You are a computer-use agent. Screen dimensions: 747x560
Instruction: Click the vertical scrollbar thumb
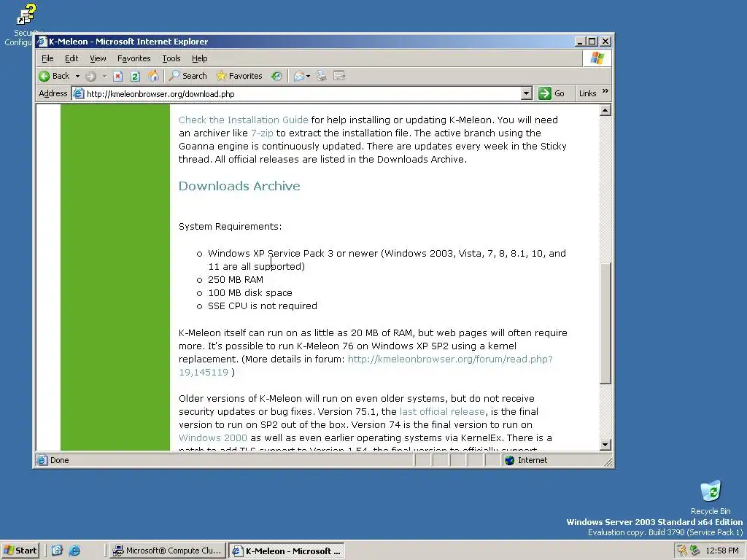[605, 323]
